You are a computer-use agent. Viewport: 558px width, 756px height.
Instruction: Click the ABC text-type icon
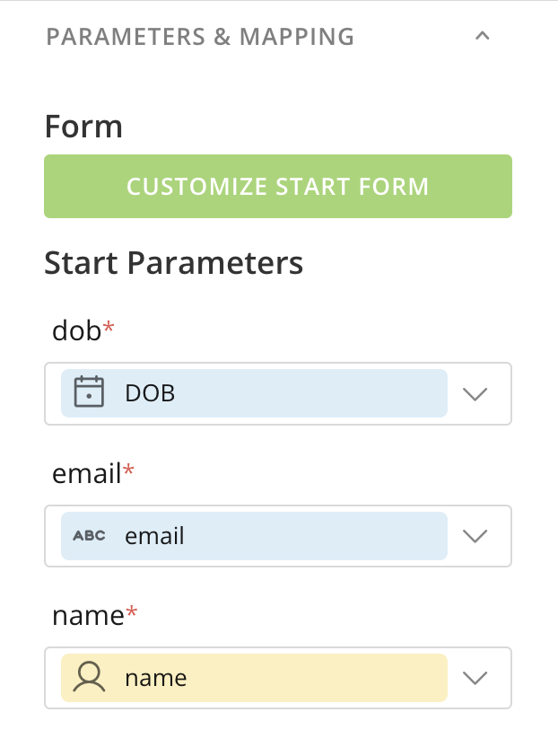[89, 536]
